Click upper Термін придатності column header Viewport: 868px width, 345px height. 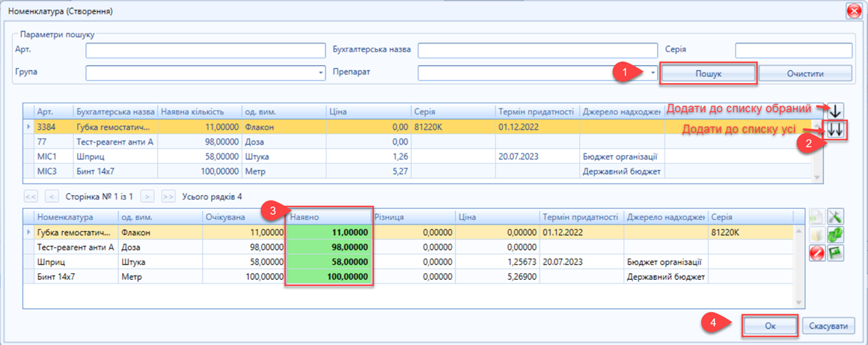[x=537, y=112]
